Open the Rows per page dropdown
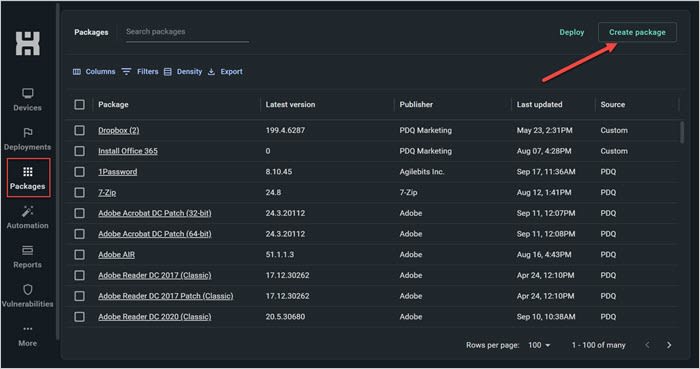Viewport: 700px width, 369px height. click(539, 345)
